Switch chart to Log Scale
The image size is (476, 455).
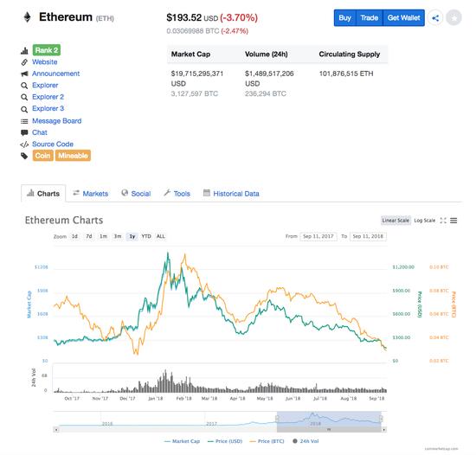424,221
